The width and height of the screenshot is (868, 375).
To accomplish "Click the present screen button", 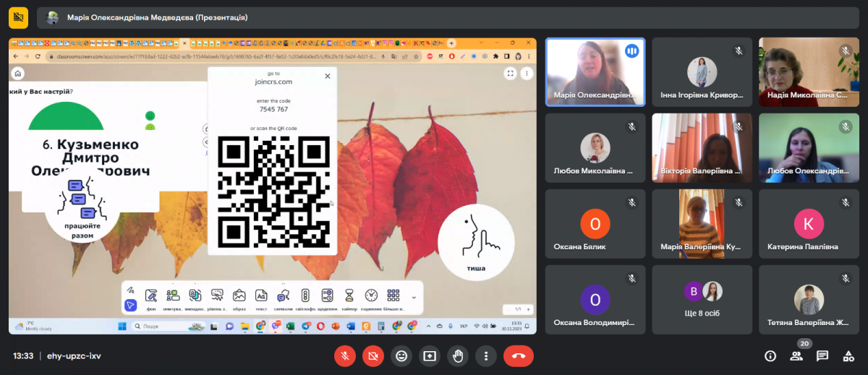I will pos(430,355).
